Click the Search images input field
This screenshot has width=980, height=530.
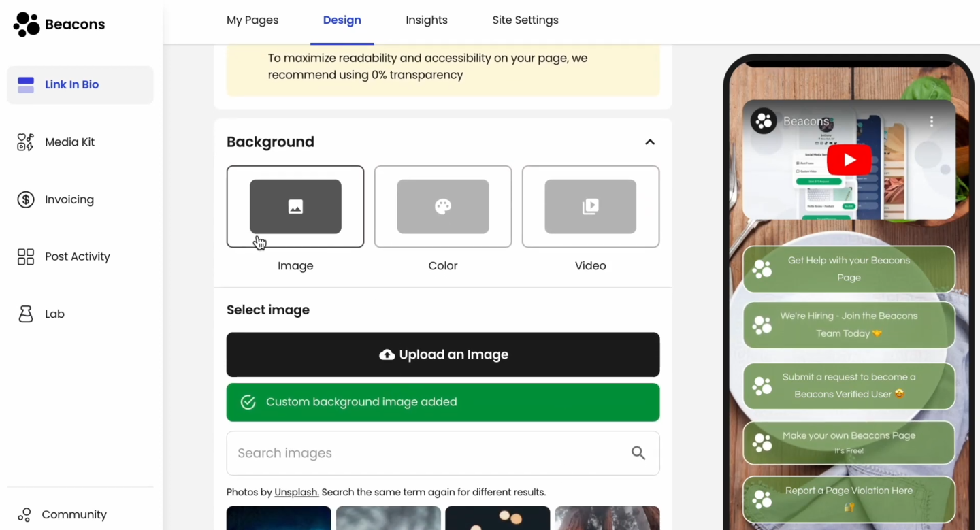click(x=429, y=453)
